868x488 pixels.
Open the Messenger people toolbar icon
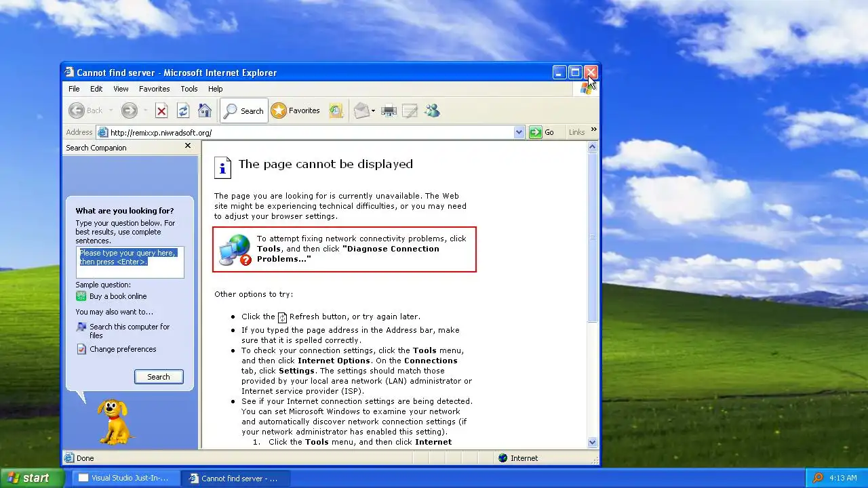(x=432, y=110)
